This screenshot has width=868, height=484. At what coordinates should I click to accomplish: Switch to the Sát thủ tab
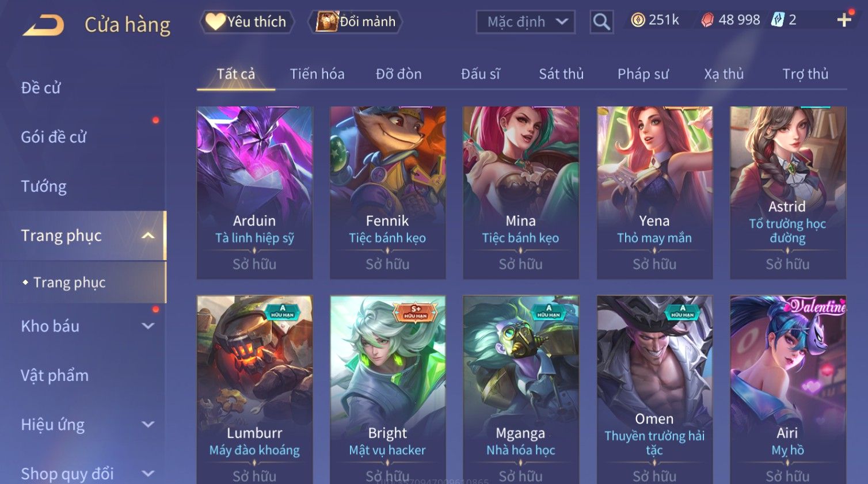[x=561, y=74]
